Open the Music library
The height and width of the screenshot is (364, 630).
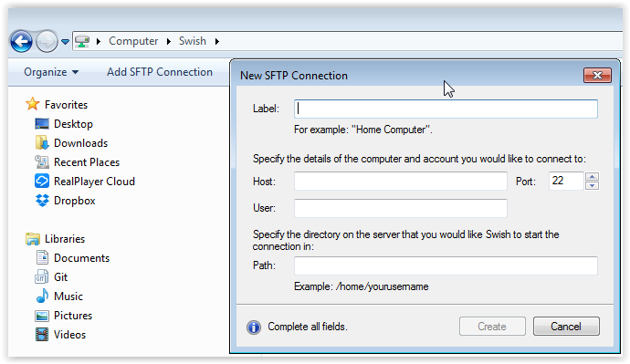pyautogui.click(x=68, y=296)
